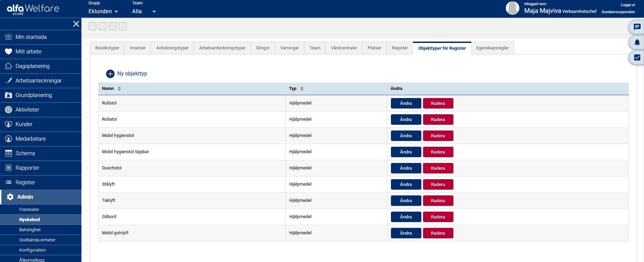Sort the table by Namn column
Screen dimensions: 644x262
click(119, 89)
